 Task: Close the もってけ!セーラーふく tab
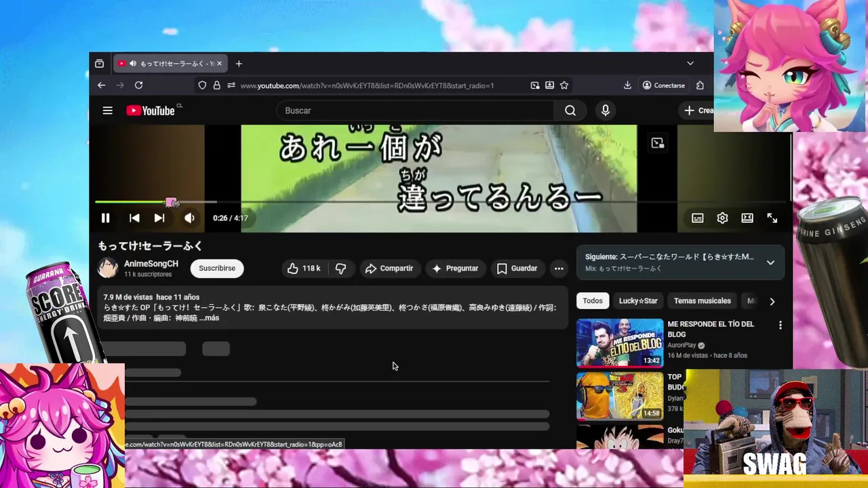coord(219,64)
